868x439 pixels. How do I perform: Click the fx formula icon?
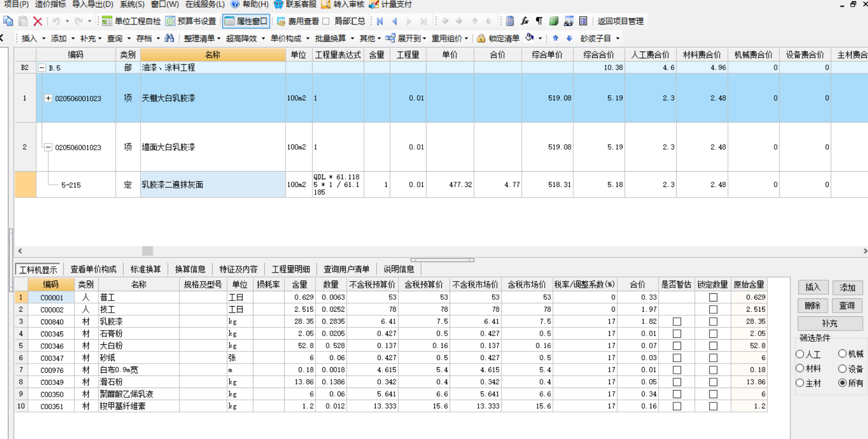[524, 21]
